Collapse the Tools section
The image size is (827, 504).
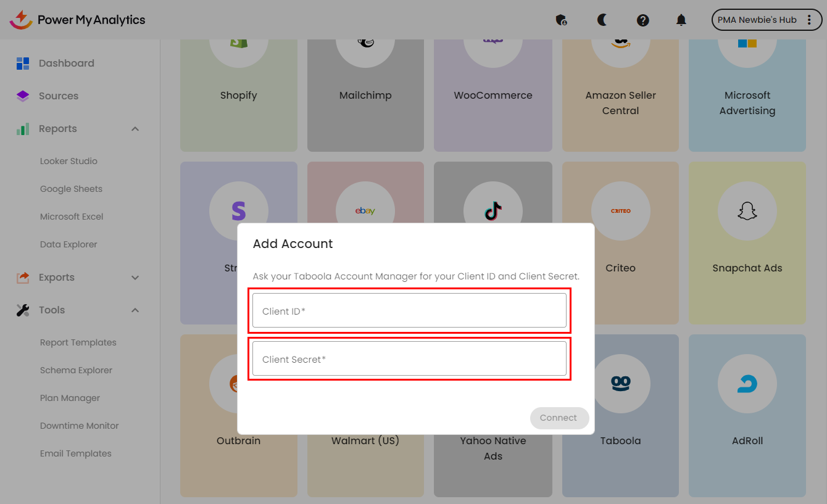pos(135,310)
